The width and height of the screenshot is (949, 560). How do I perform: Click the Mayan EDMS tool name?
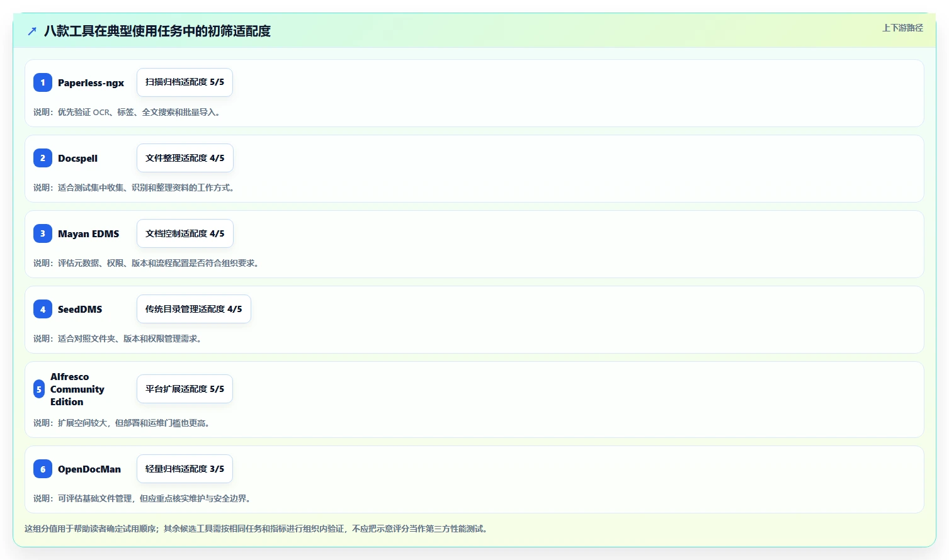click(88, 233)
